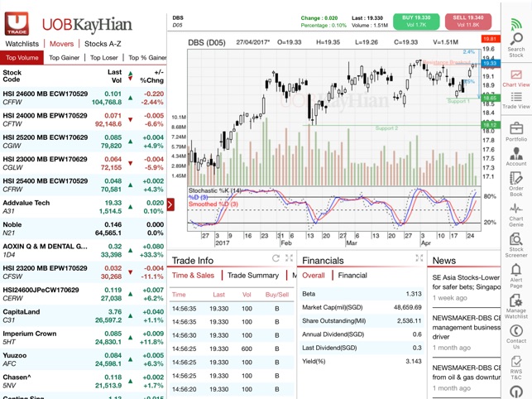Screen dimensions: 532x399
Task: Select HSI 23200 MB EPW170529 row
Action: pyautogui.click(x=83, y=272)
